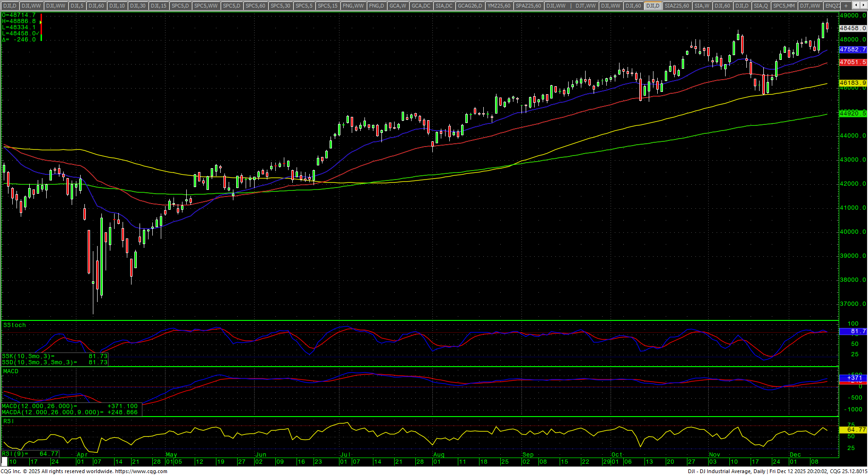Select the 48458.0 last price marker
Viewport: 868px width, 475px height.
pos(852,28)
